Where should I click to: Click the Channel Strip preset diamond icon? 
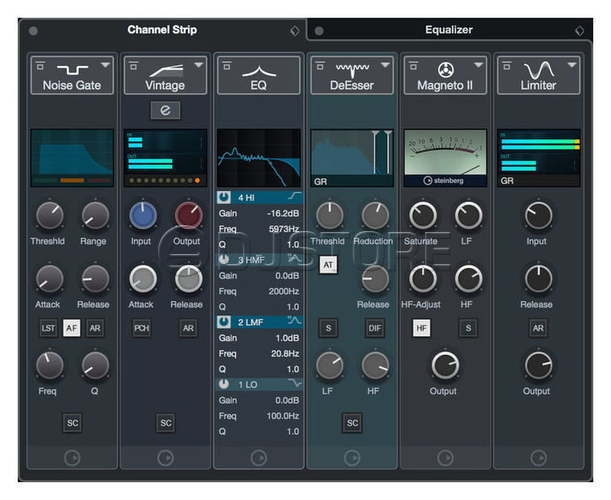click(295, 30)
